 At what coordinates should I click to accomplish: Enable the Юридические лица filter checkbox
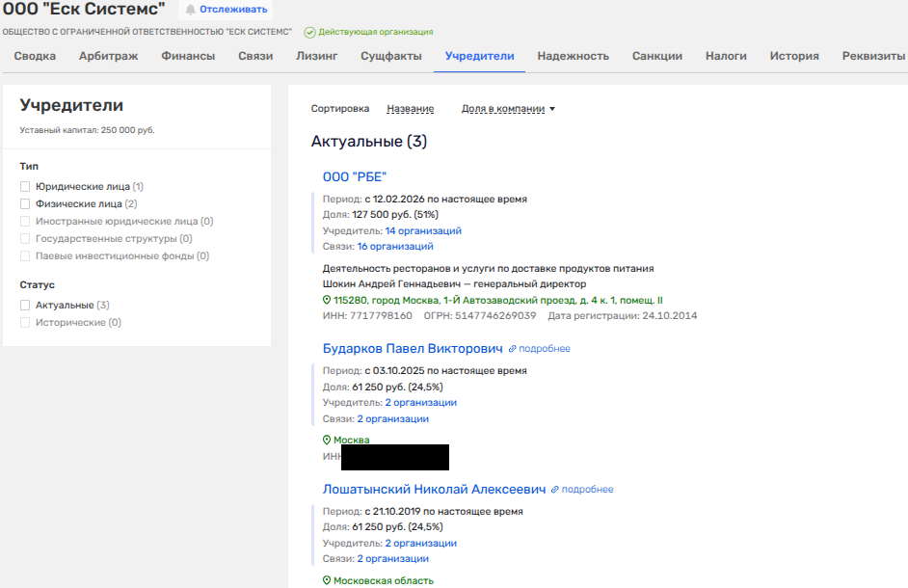pyautogui.click(x=25, y=187)
